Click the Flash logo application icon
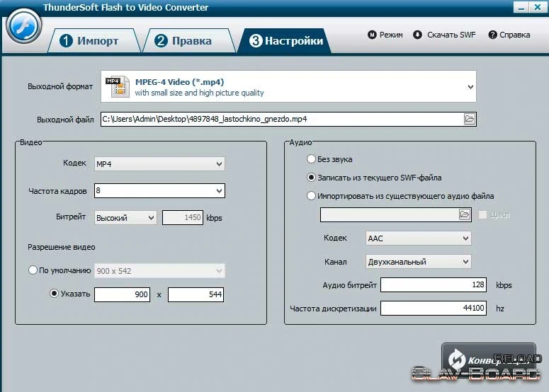The image size is (549, 392). click(x=24, y=26)
